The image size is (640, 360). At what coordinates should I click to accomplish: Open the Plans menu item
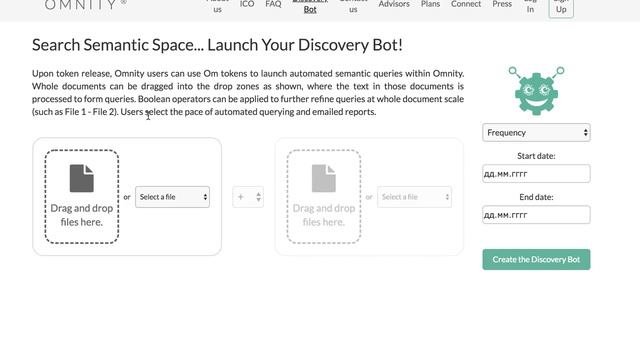click(x=430, y=4)
